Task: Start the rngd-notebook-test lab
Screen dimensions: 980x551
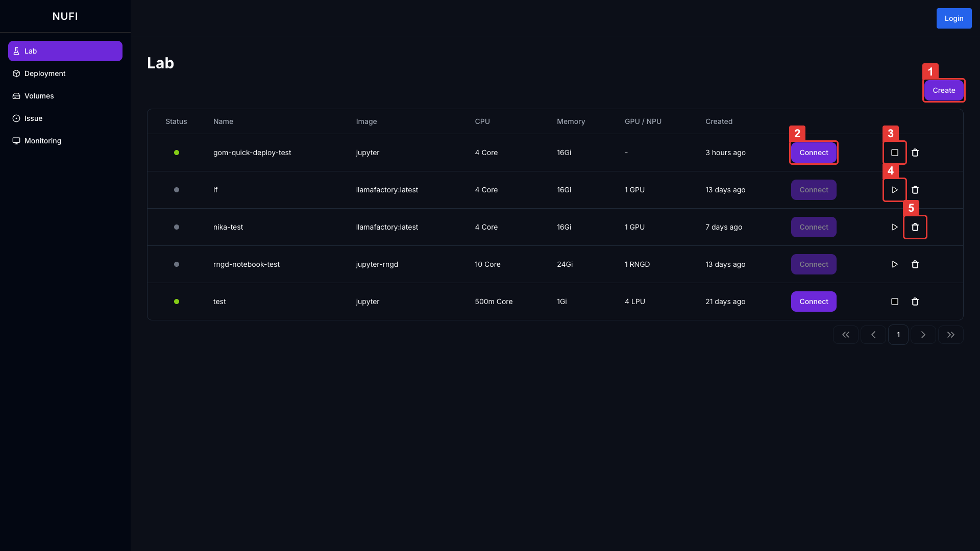Action: click(x=894, y=264)
